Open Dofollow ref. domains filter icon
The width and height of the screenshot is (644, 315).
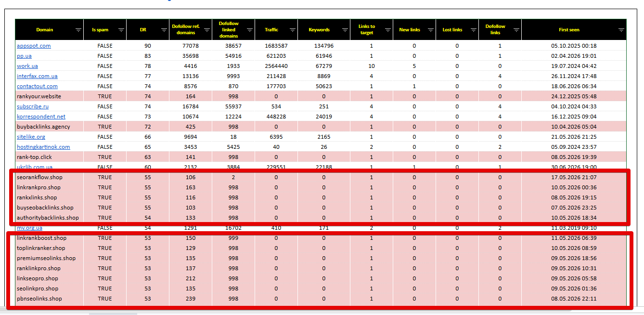pos(207,30)
